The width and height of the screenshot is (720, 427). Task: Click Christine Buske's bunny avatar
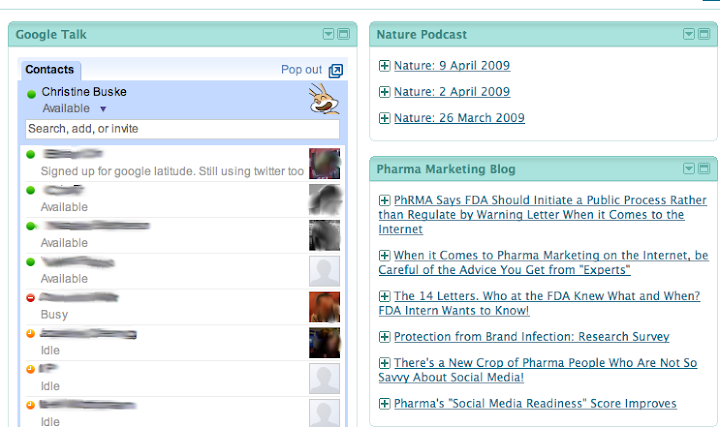point(324,100)
